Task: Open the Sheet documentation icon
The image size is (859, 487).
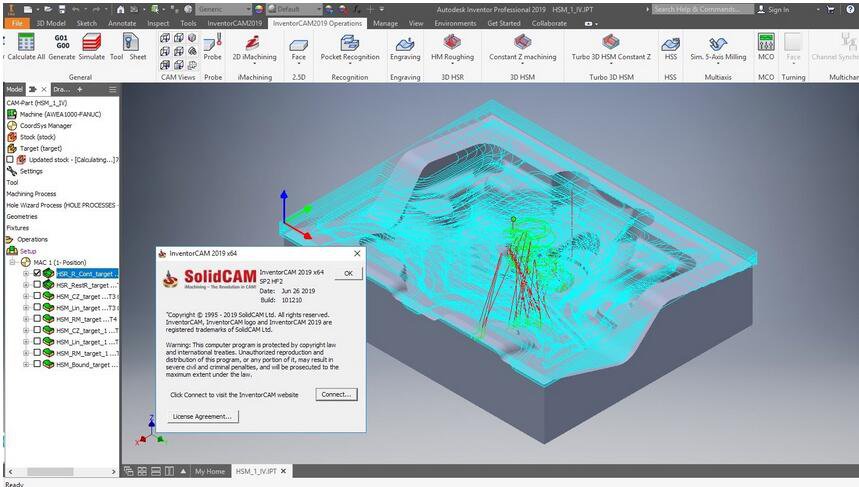Action: pyautogui.click(x=130, y=42)
